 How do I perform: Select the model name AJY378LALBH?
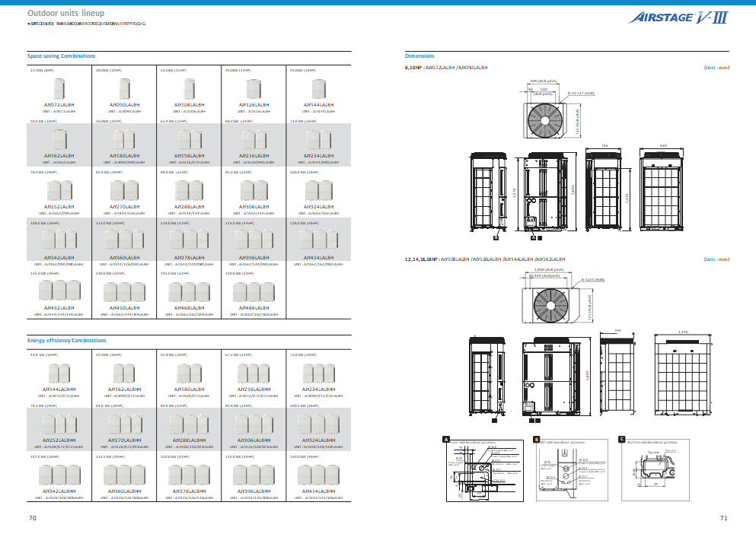point(189,258)
